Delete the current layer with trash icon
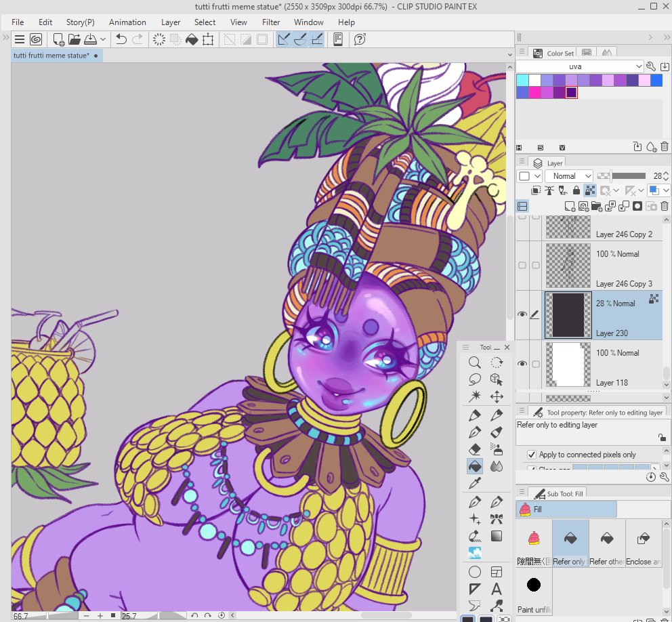Image resolution: width=672 pixels, height=622 pixels. click(664, 206)
